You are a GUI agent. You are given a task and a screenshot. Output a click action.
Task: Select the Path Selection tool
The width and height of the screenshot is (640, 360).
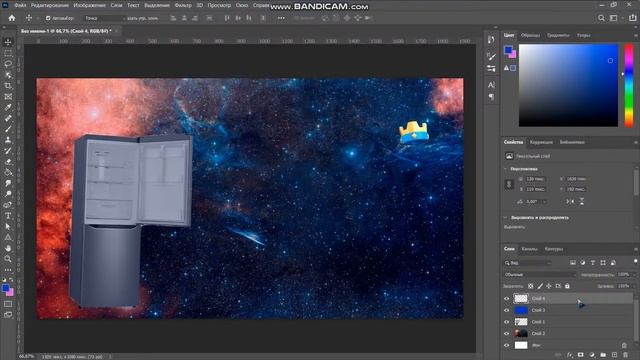[x=8, y=227]
